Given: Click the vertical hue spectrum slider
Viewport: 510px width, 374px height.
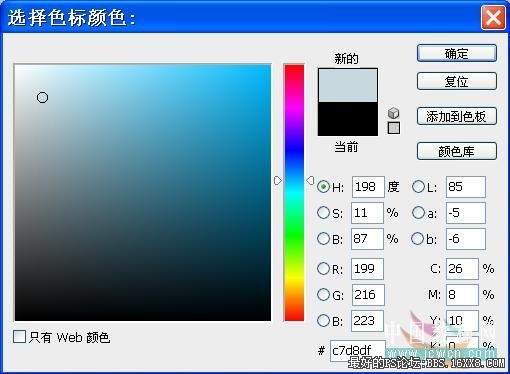Looking at the screenshot, I should pos(294,193).
